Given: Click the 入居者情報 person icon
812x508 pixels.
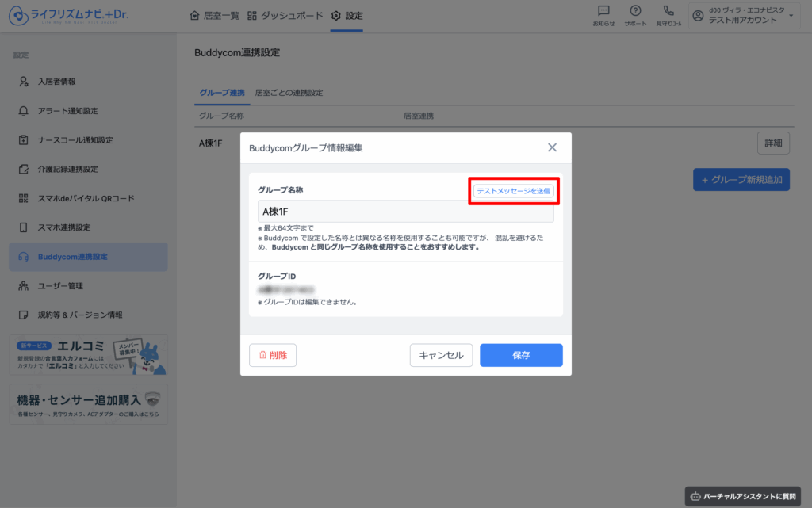Looking at the screenshot, I should (x=23, y=82).
